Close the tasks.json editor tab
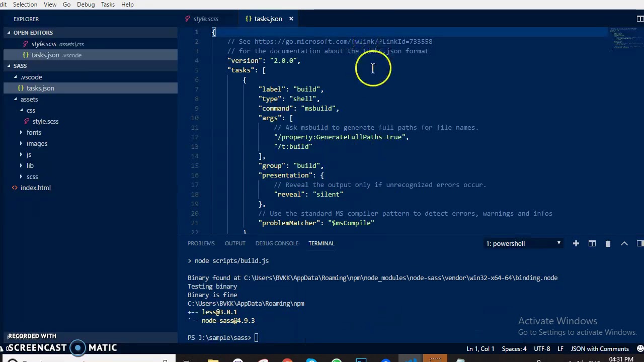 (291, 19)
